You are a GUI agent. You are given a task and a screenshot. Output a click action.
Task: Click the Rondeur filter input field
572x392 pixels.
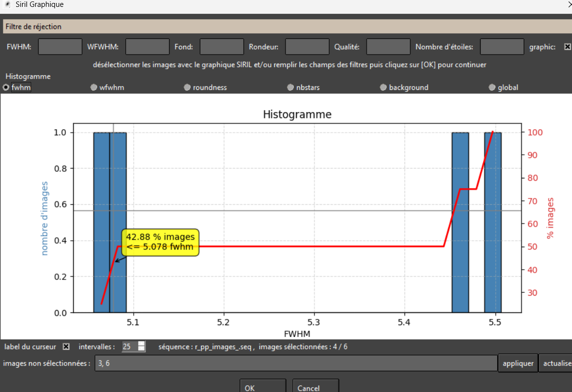[x=307, y=47]
